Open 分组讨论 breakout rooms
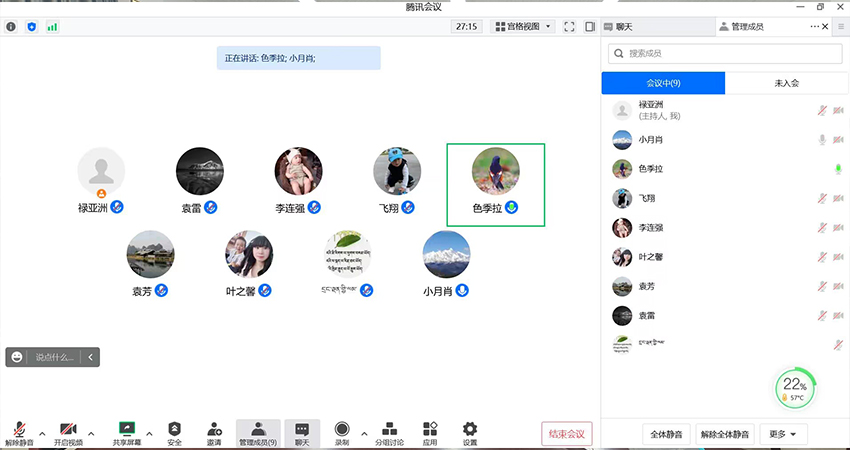This screenshot has width=850, height=450. (x=390, y=428)
